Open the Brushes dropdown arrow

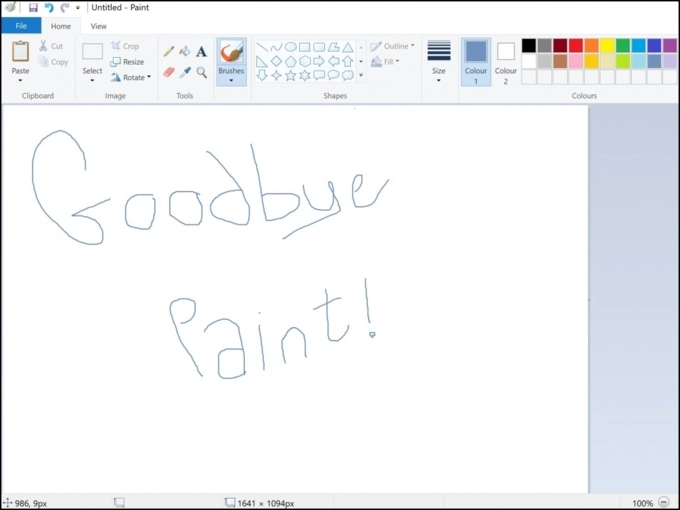coord(231,81)
